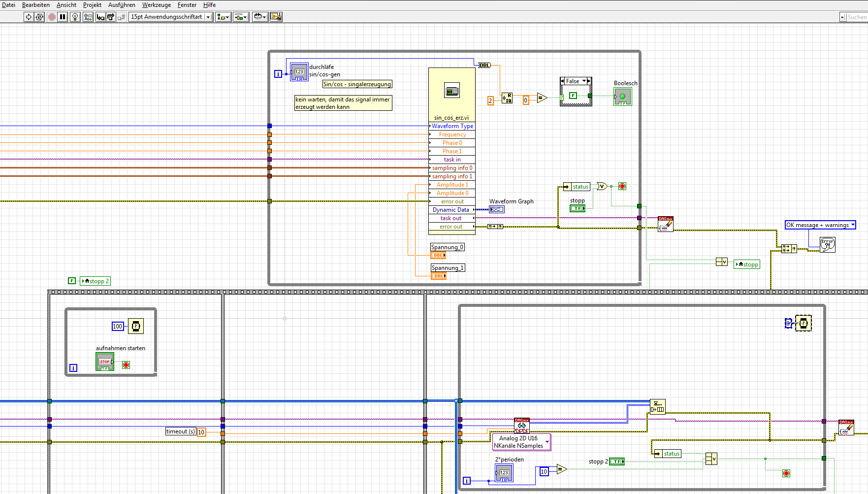Toggle Highlight Execution light bulb
The image size is (868, 494).
tap(75, 17)
